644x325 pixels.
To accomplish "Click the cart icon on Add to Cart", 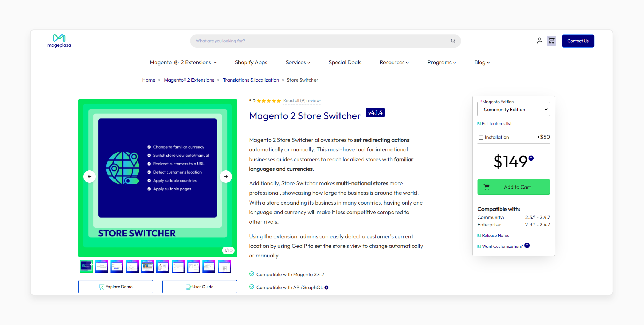I will (487, 187).
